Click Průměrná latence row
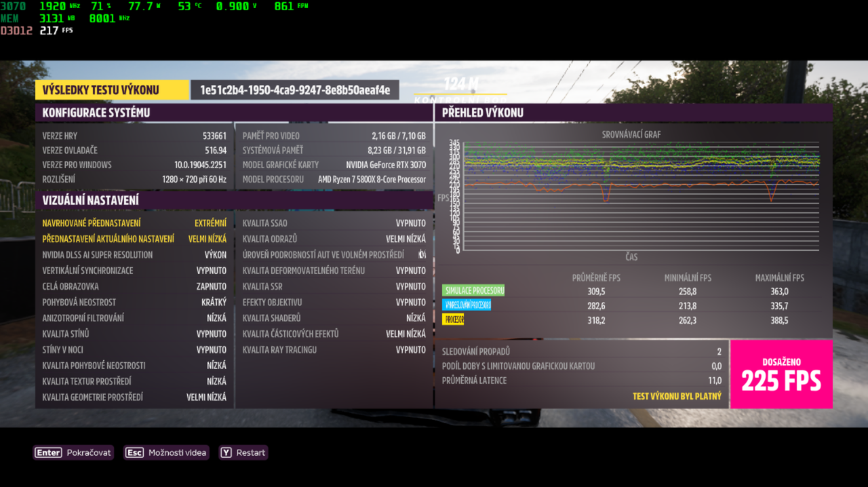 [582, 381]
